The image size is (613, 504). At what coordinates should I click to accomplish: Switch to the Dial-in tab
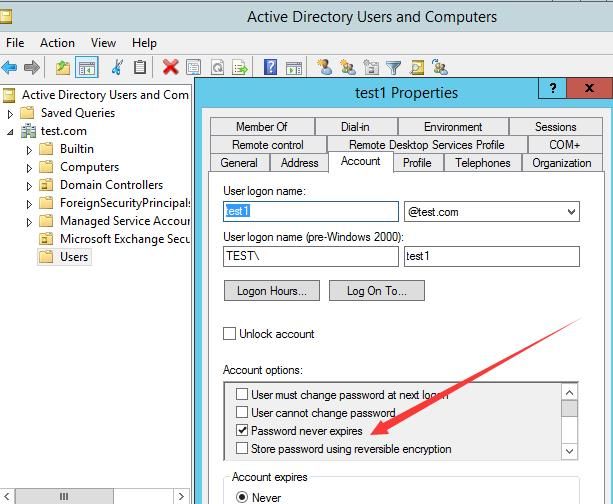point(355,127)
